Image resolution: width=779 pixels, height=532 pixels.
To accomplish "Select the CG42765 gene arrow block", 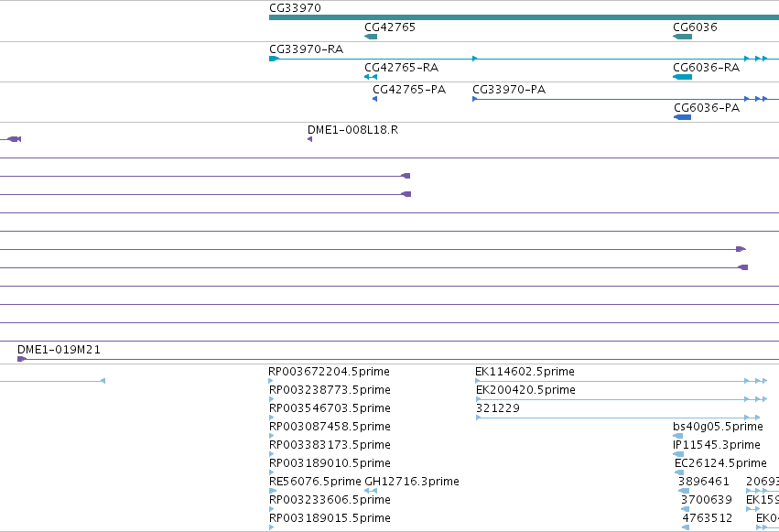I will pyautogui.click(x=371, y=37).
